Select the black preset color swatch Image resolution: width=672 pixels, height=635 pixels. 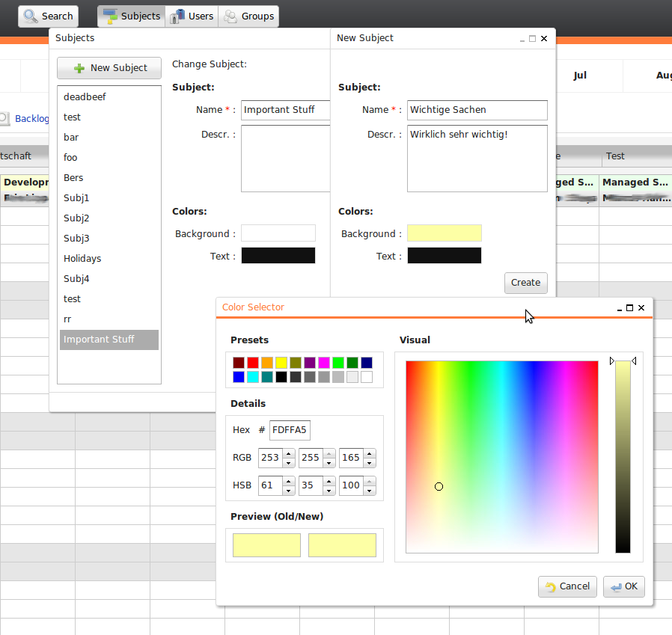281,377
